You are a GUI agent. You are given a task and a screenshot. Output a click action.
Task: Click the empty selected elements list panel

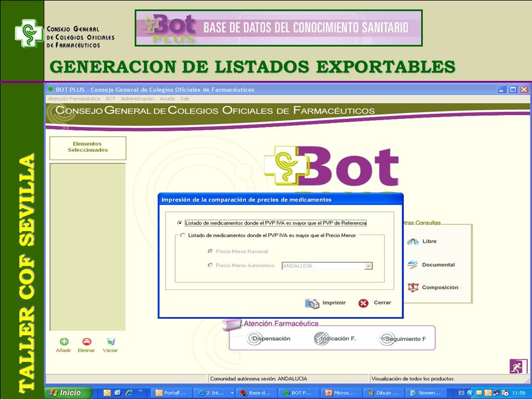(88, 247)
